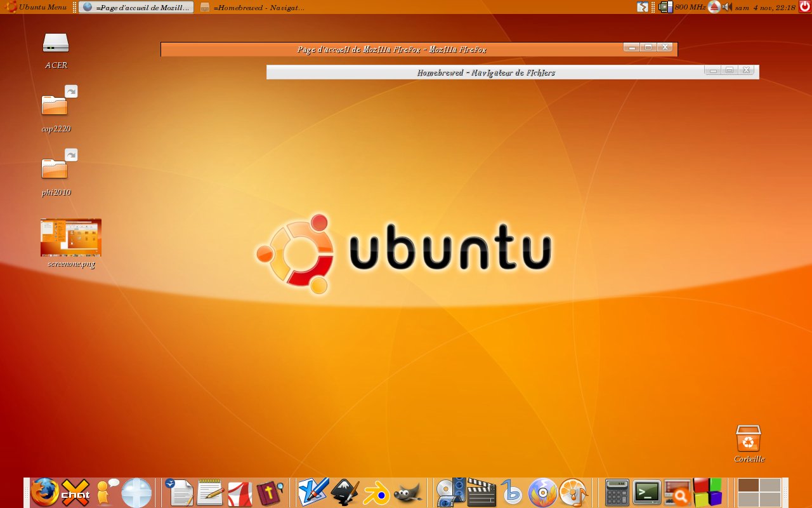The image size is (812, 508).
Task: Open the Ubuntu Menu
Action: (x=36, y=7)
